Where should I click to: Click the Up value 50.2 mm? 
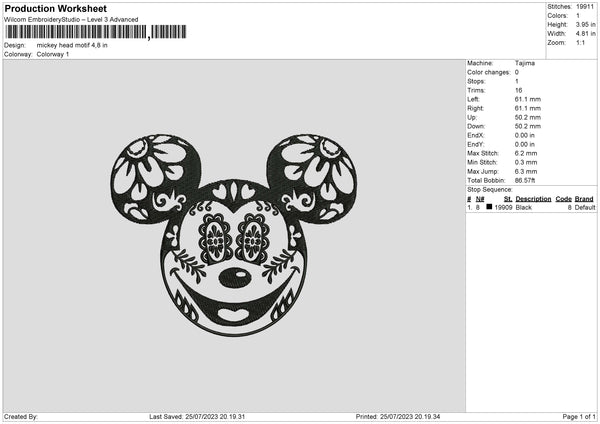(528, 117)
